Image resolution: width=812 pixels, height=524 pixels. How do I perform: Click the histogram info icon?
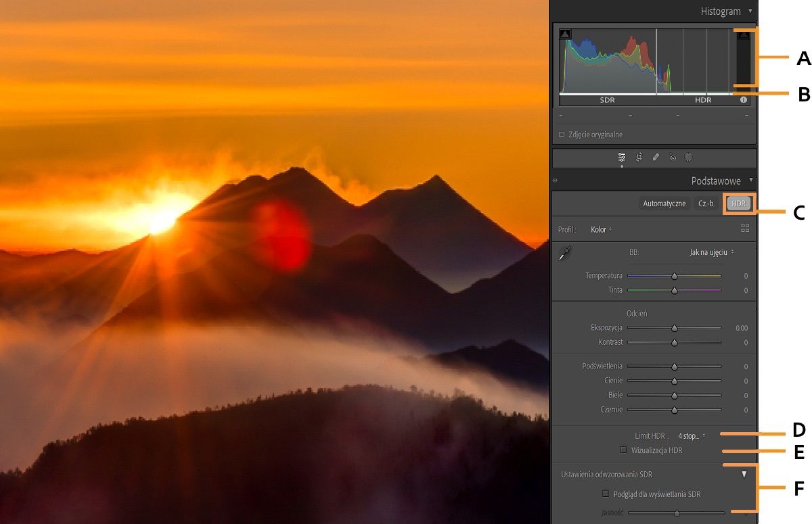point(744,99)
